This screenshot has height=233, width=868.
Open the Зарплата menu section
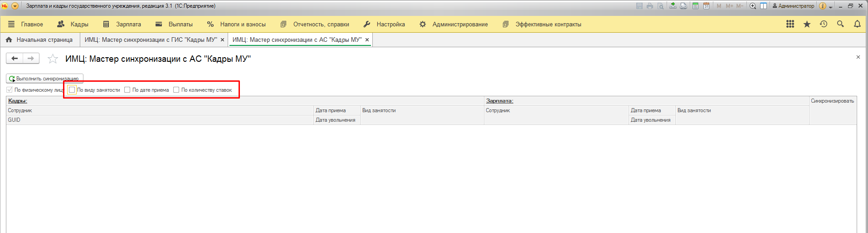[122, 24]
